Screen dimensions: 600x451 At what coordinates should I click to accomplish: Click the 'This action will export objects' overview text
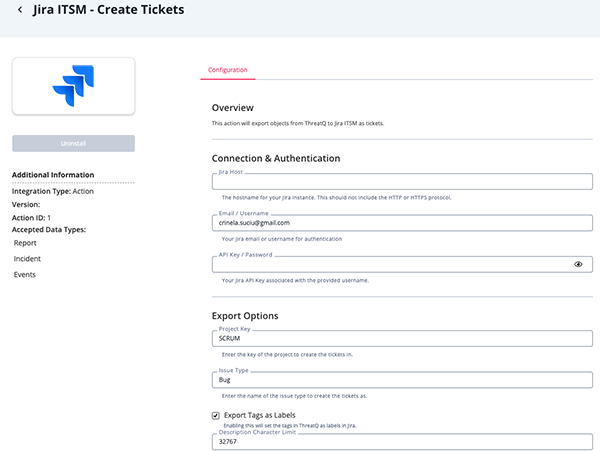(x=298, y=124)
